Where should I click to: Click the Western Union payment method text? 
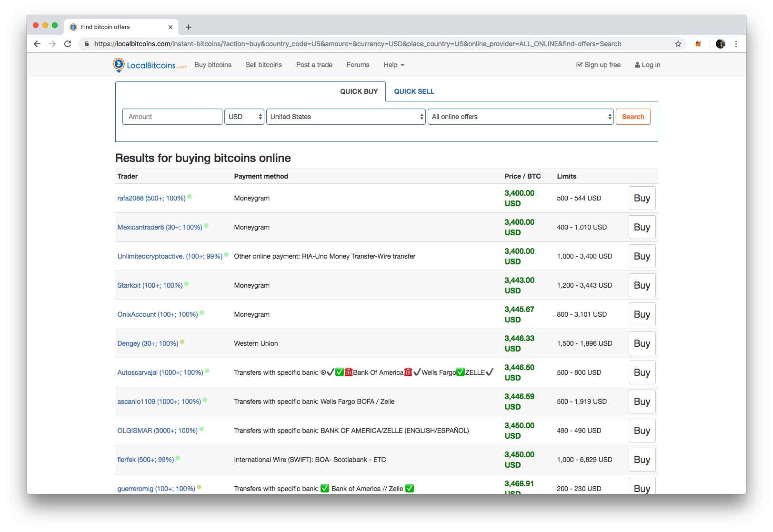tap(256, 343)
